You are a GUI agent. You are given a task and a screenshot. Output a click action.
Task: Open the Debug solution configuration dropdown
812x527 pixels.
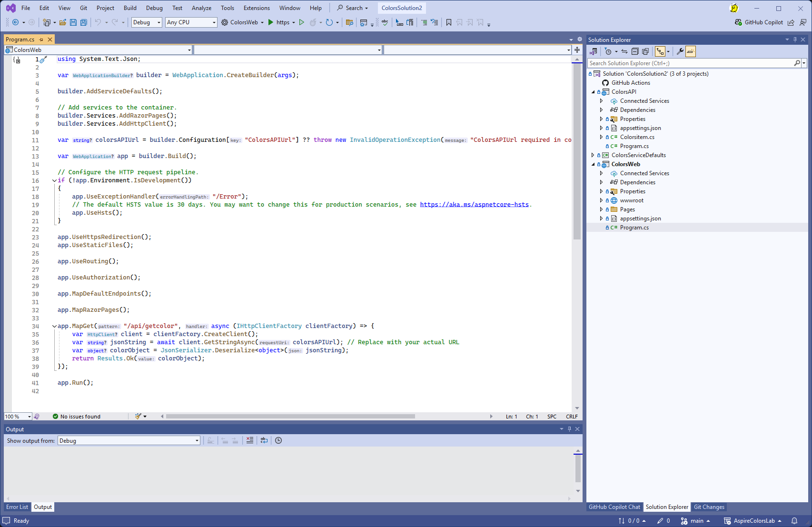(147, 22)
